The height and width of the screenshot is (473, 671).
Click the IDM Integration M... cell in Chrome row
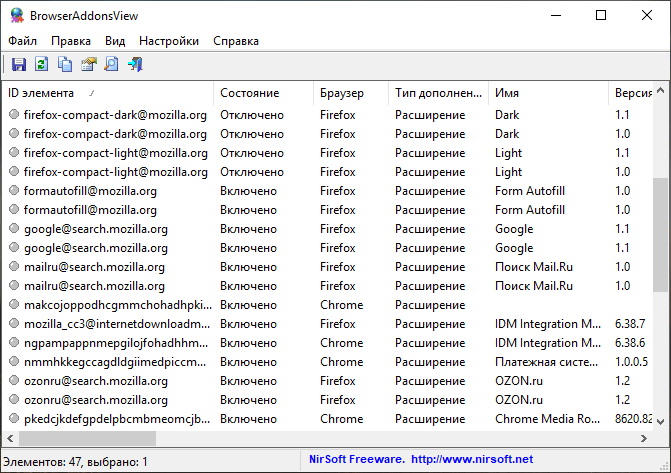coord(548,343)
